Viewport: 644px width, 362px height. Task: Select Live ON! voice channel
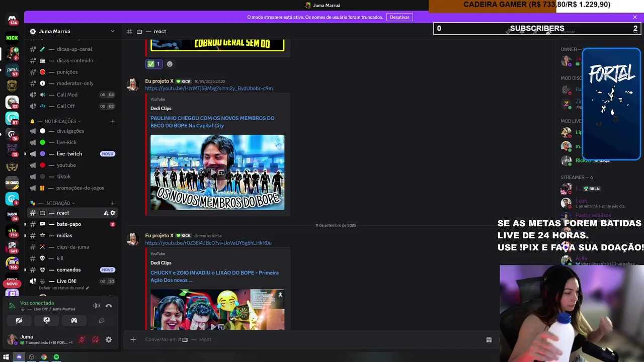pos(72,281)
